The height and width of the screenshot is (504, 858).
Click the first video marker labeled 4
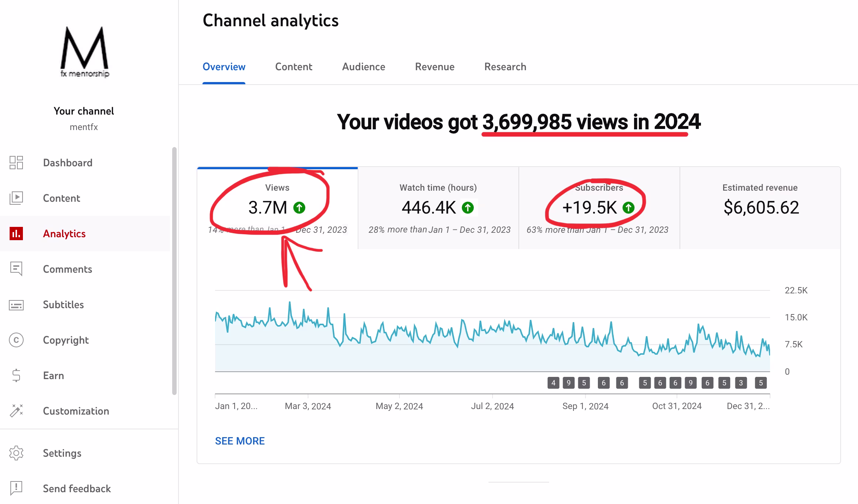coord(553,383)
